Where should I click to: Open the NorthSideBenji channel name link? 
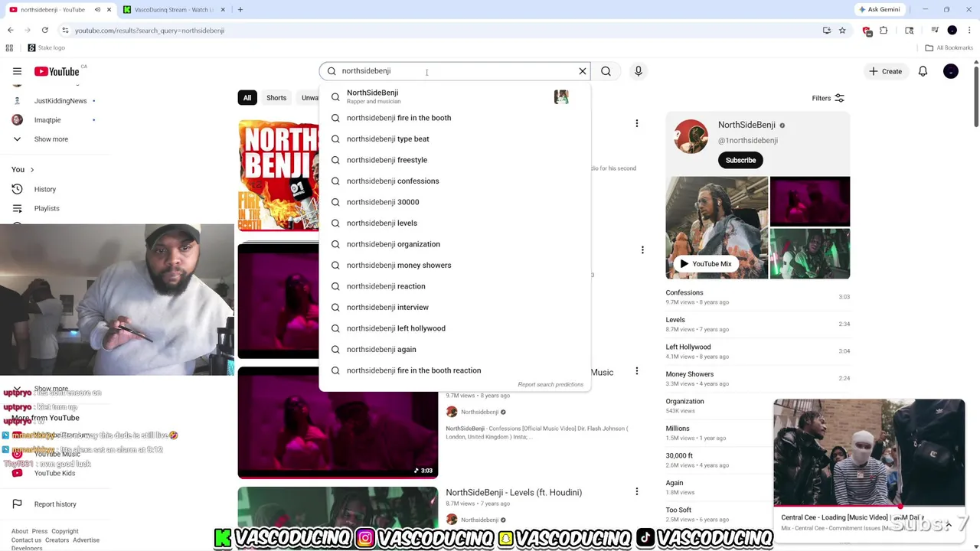pos(746,125)
